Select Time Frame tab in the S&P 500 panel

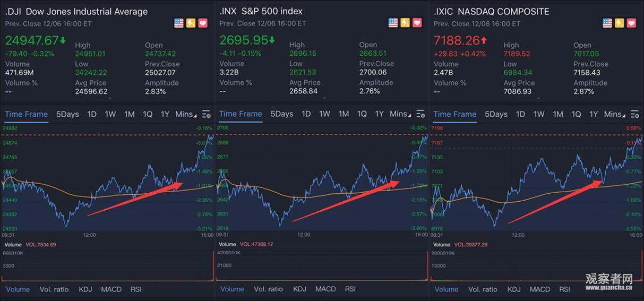[241, 114]
